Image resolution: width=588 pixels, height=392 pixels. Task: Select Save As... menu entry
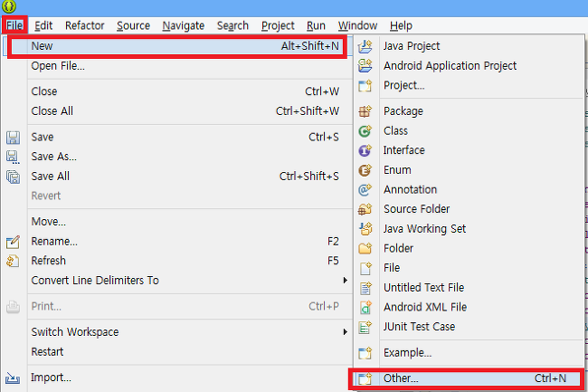coord(177,157)
